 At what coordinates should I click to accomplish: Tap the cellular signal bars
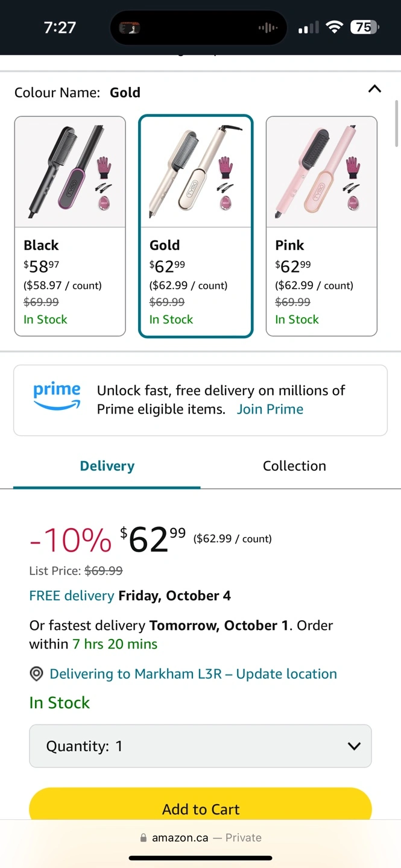pos(308,28)
